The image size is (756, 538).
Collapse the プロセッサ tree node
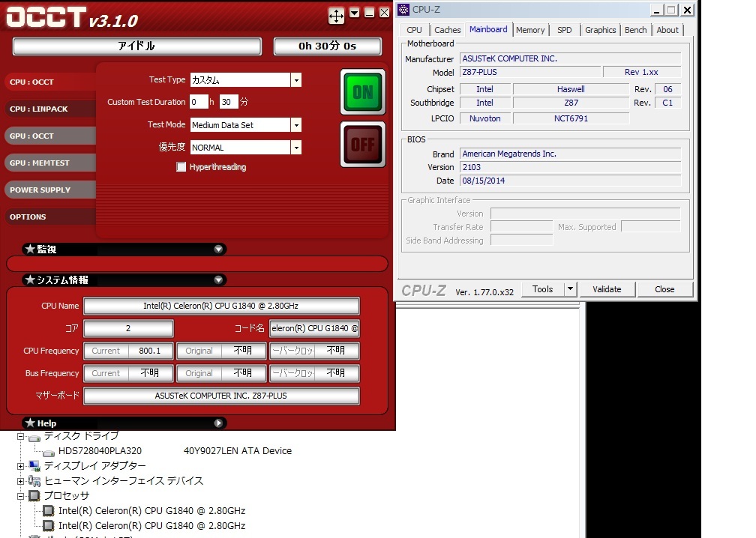coord(20,496)
